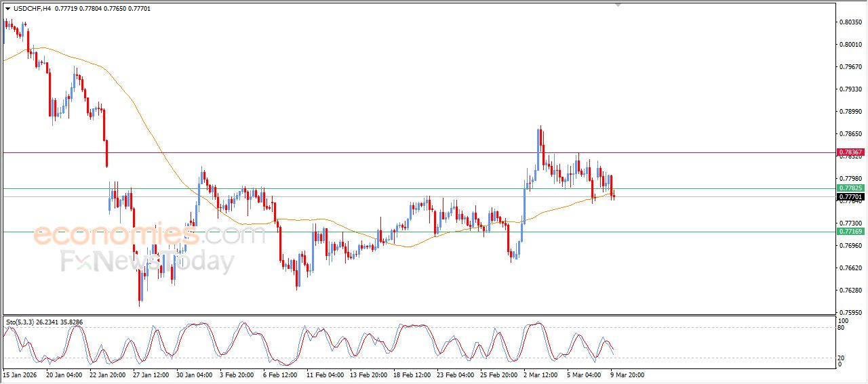Click the green 0.77169 price level tag
The image size is (868, 384).
pos(850,232)
